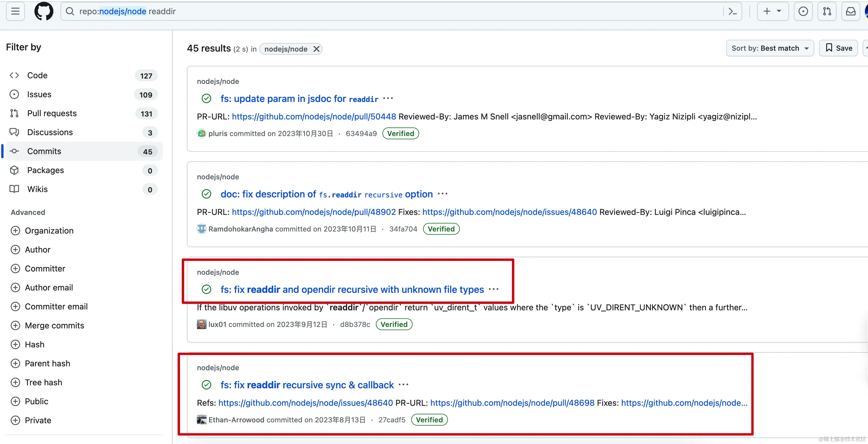868x444 pixels.
Task: Remove the nodejs/node repository filter chip
Action: (x=316, y=49)
